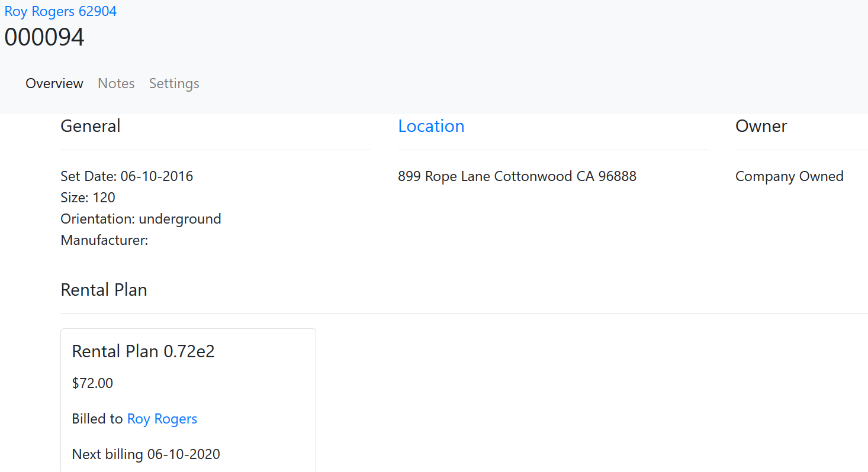Screen dimensions: 868x472
Task: Click the Size 120 line
Action: tap(88, 198)
